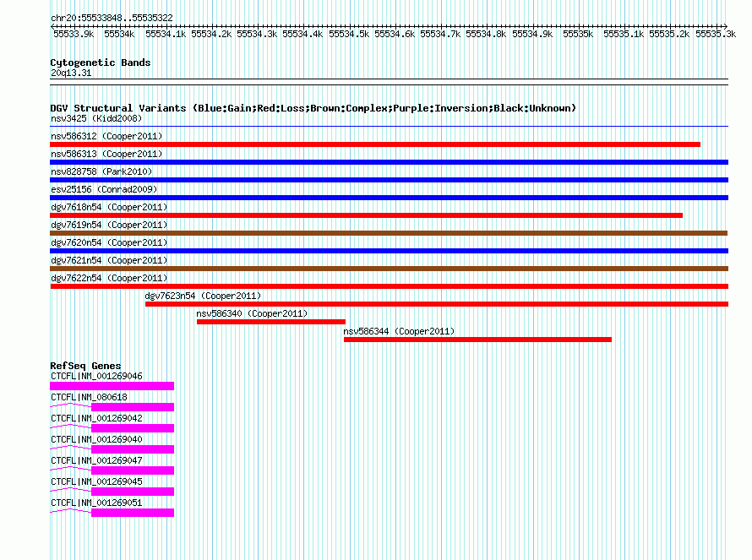Select the CTCFL NM_001269040 gene block
This screenshot has width=752, height=560.
pyautogui.click(x=133, y=449)
